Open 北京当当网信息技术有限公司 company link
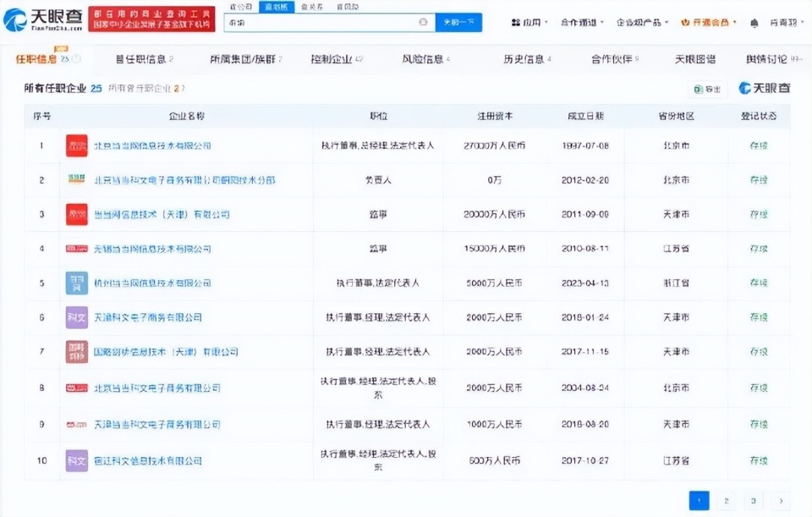The height and width of the screenshot is (517, 812). [x=153, y=146]
